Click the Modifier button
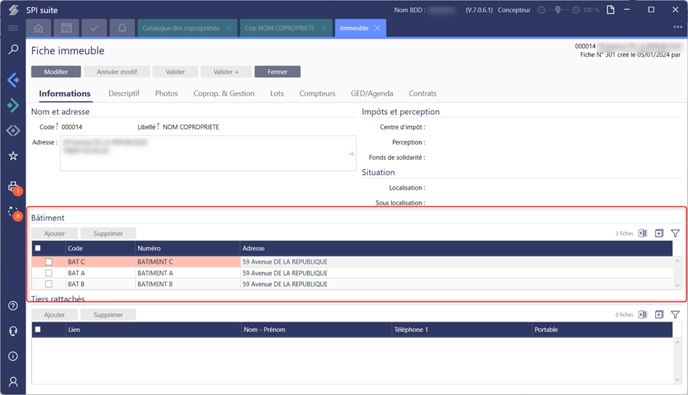The height and width of the screenshot is (395, 688). click(x=56, y=72)
